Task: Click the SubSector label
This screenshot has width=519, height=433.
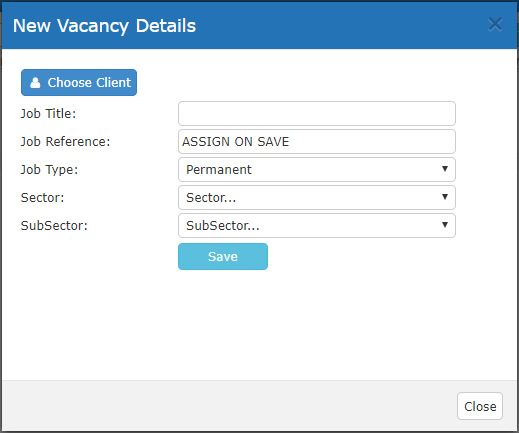Action: click(x=54, y=226)
